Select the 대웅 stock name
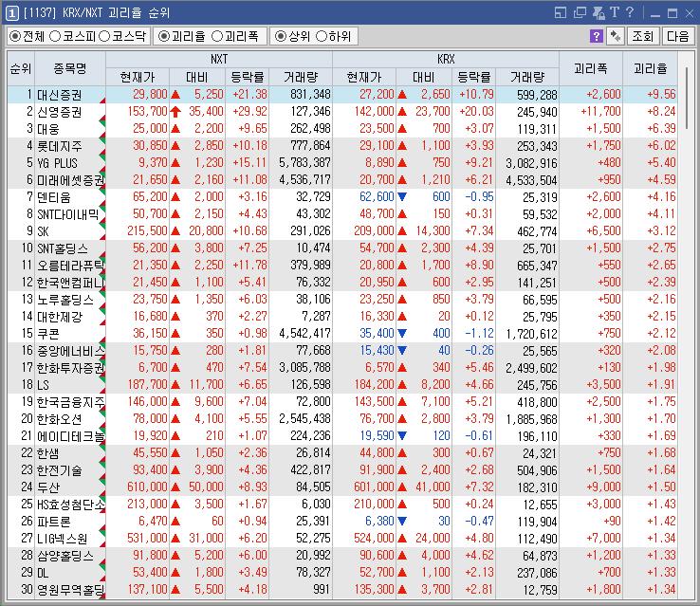Viewport: 700px width, 606px height. [47, 129]
